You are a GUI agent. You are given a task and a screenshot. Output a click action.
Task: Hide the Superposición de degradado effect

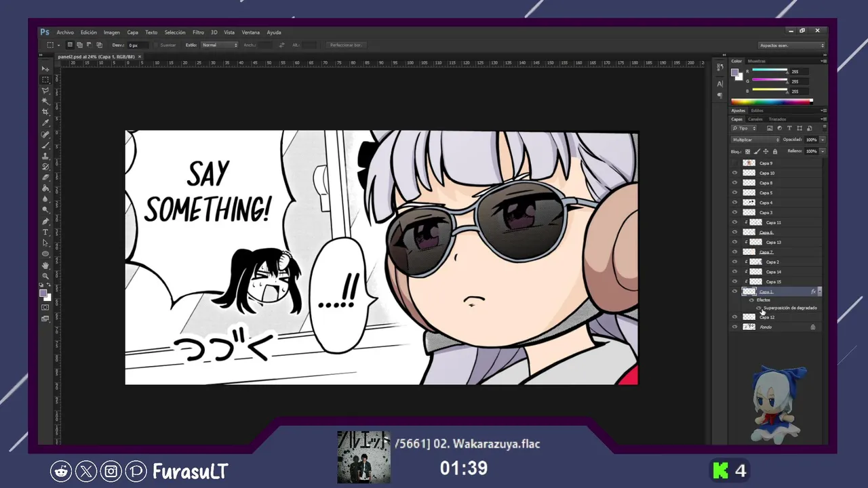click(x=759, y=308)
